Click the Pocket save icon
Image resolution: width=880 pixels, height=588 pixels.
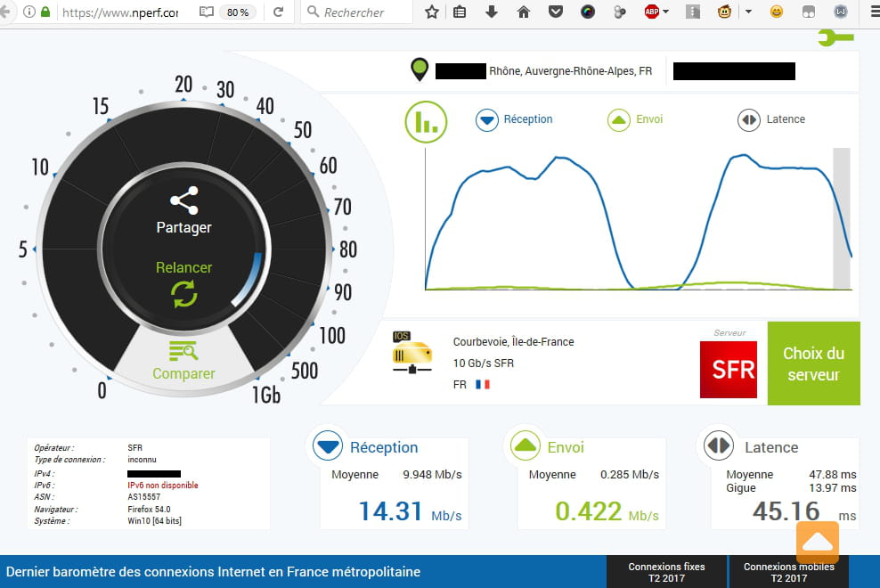(556, 12)
